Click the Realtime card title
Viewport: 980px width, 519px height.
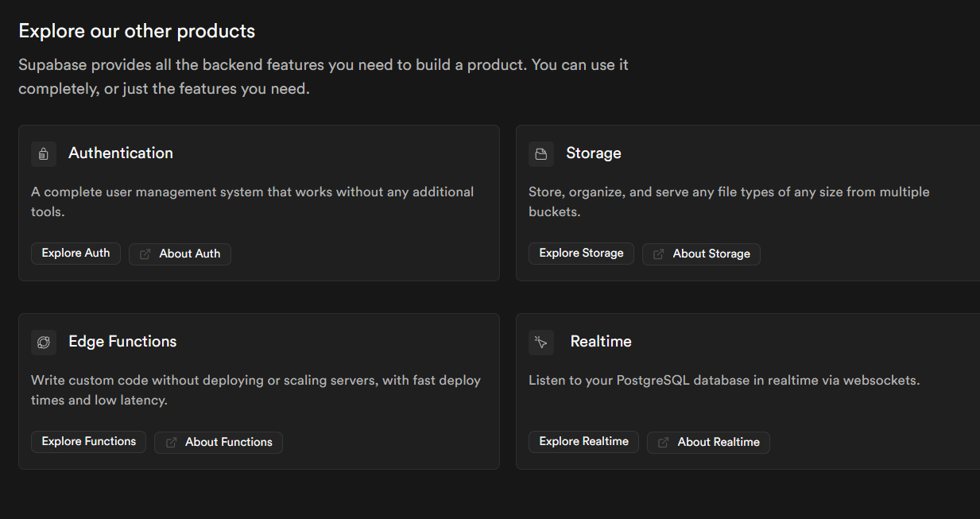(x=601, y=342)
